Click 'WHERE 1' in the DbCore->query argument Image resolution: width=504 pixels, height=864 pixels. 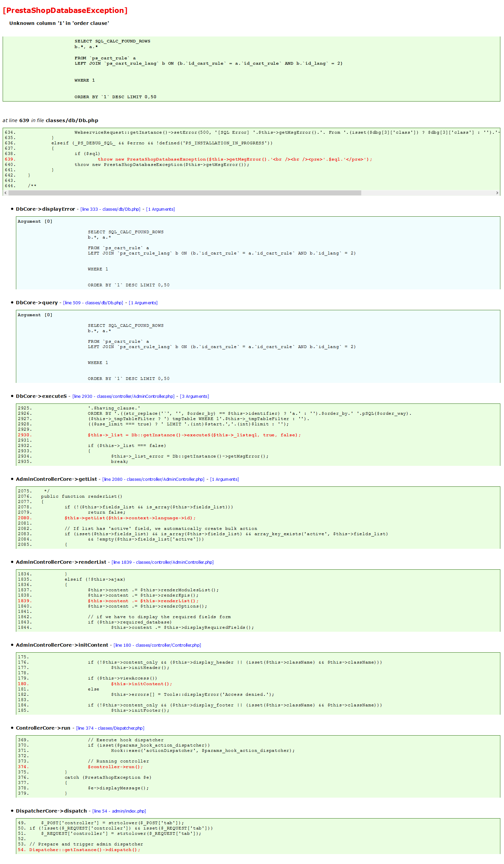click(x=98, y=363)
